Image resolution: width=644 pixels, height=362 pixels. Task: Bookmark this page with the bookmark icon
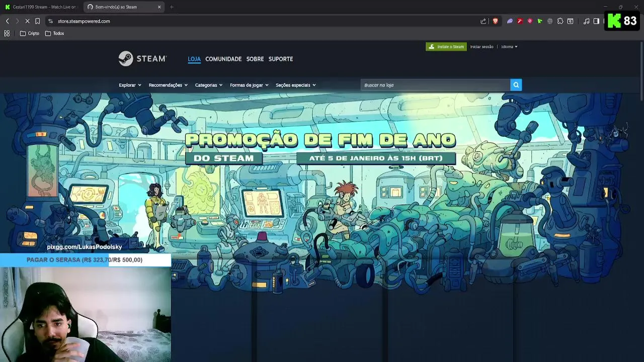coord(37,21)
